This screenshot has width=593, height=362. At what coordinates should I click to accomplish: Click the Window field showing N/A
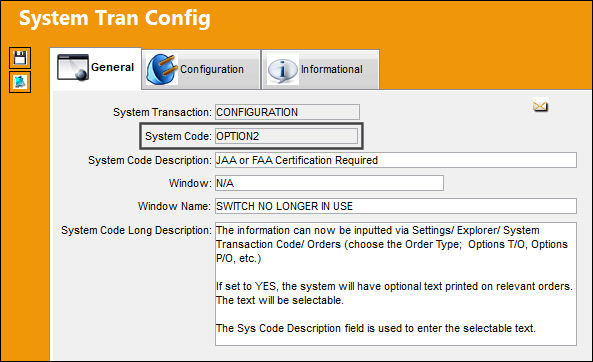[329, 183]
